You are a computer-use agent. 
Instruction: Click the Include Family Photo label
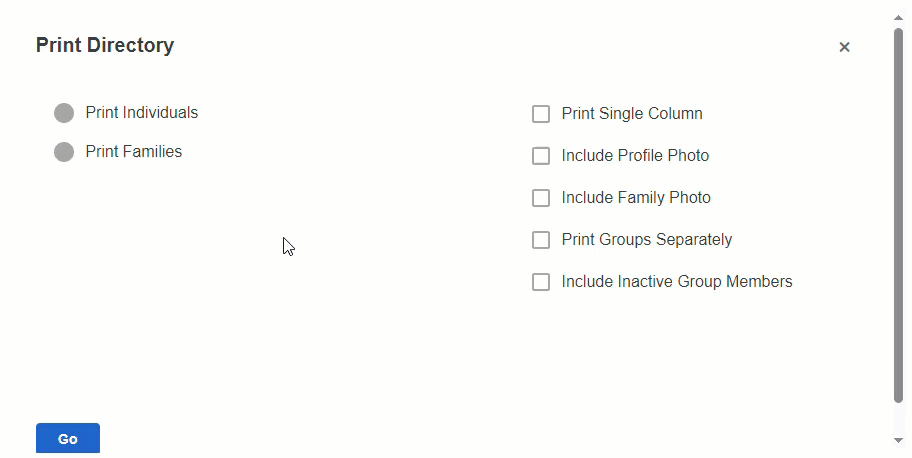coord(636,198)
